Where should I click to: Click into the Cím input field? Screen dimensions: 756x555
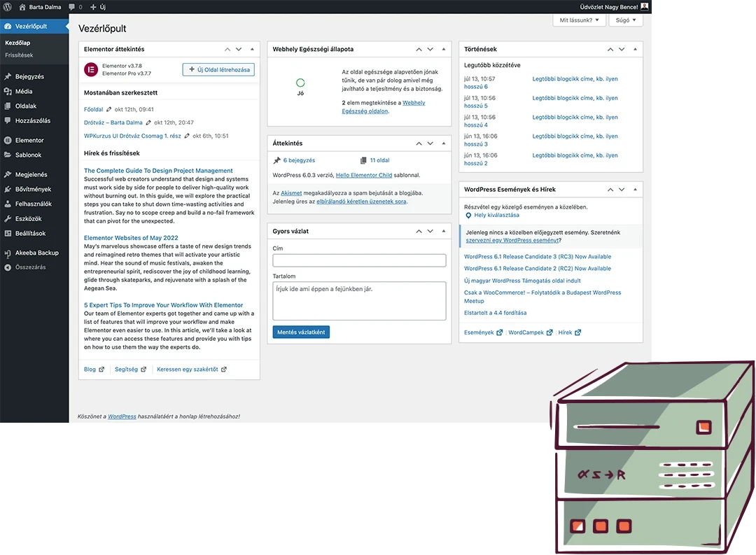(359, 260)
